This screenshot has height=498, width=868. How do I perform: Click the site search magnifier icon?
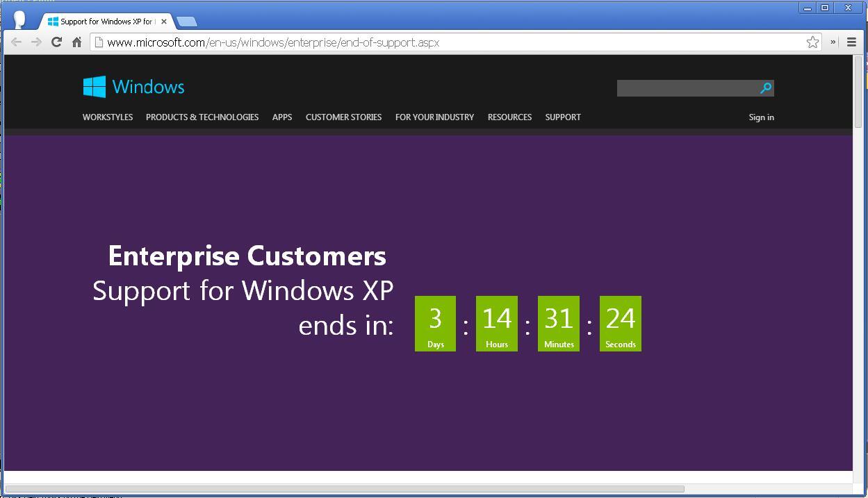click(766, 88)
